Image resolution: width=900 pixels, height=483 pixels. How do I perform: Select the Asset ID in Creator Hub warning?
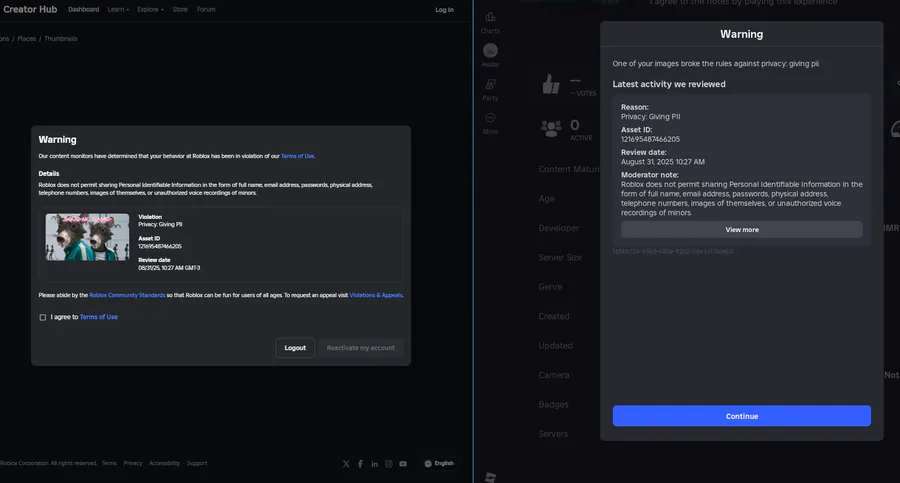(x=160, y=246)
